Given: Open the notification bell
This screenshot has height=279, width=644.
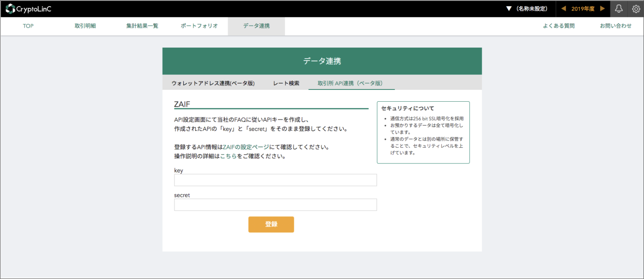Looking at the screenshot, I should tap(619, 9).
